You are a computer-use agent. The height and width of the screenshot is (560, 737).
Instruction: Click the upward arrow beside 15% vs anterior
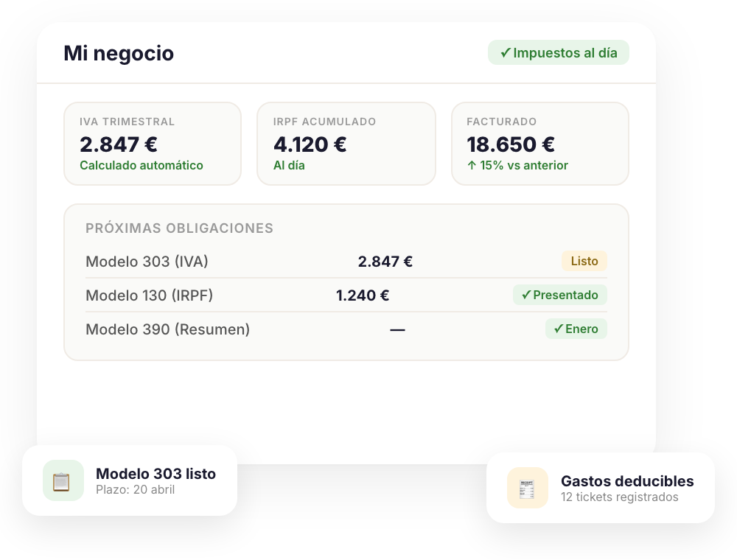tap(471, 166)
